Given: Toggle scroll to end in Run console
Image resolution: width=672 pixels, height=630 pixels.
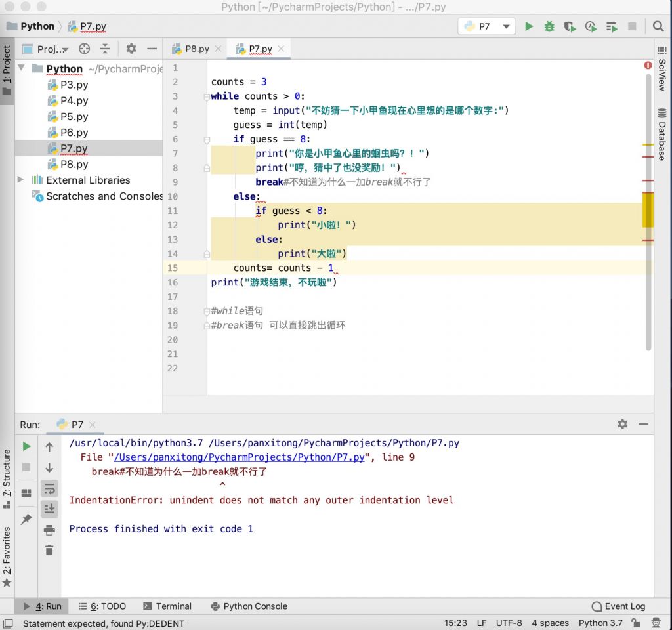Looking at the screenshot, I should pyautogui.click(x=49, y=509).
